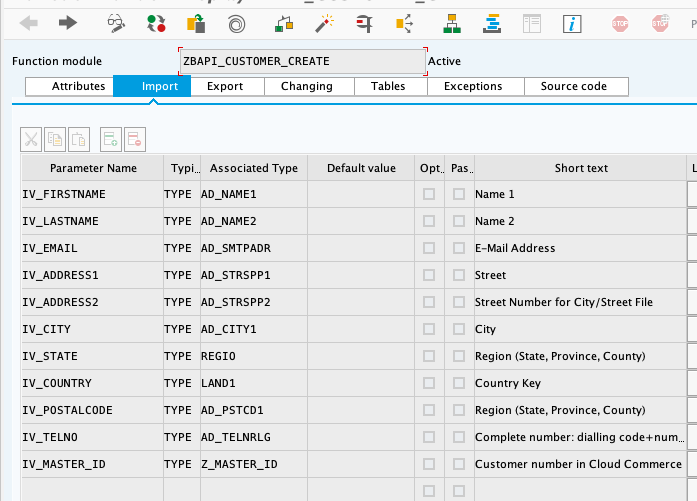The width and height of the screenshot is (697, 501).
Task: Click the Copy icon above table
Action: (x=55, y=140)
